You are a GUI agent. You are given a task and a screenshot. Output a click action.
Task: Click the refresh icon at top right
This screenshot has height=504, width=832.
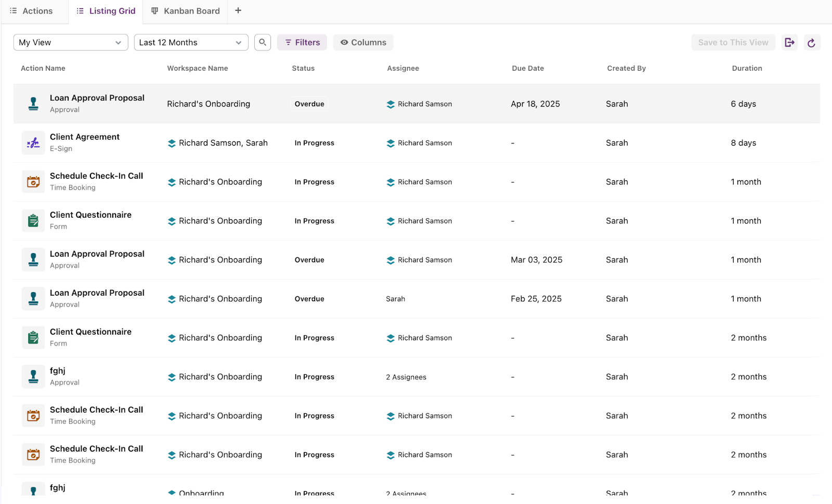pyautogui.click(x=812, y=42)
